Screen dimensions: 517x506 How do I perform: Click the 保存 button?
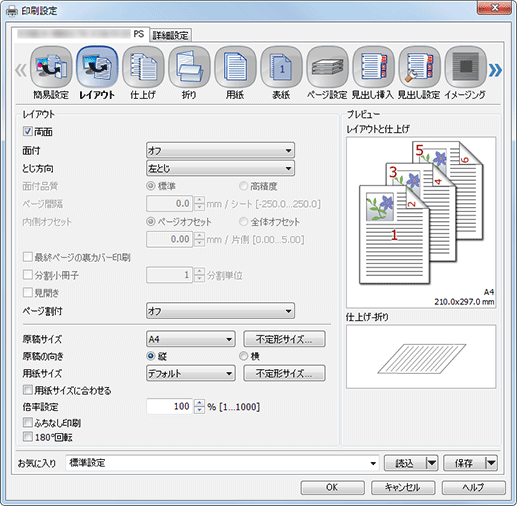(x=465, y=463)
